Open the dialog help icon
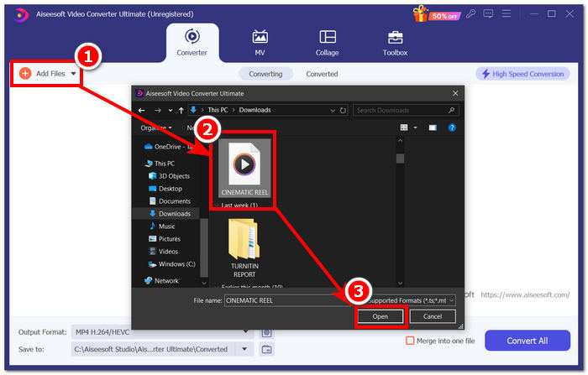The image size is (588, 375). point(452,128)
